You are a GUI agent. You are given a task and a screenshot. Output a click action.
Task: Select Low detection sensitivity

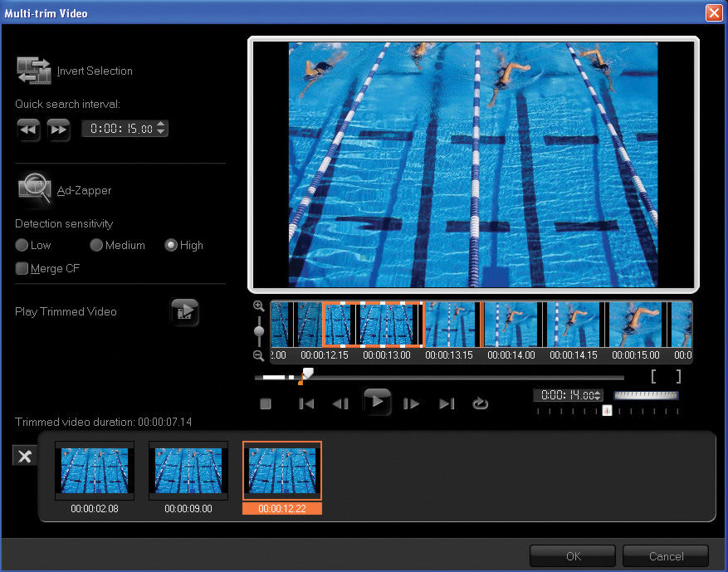tap(22, 245)
